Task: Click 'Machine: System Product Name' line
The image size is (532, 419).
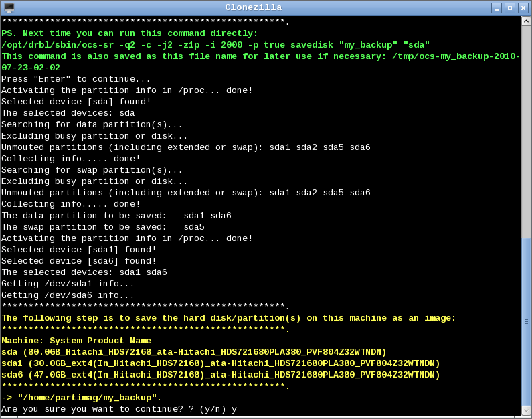Action: pos(76,341)
